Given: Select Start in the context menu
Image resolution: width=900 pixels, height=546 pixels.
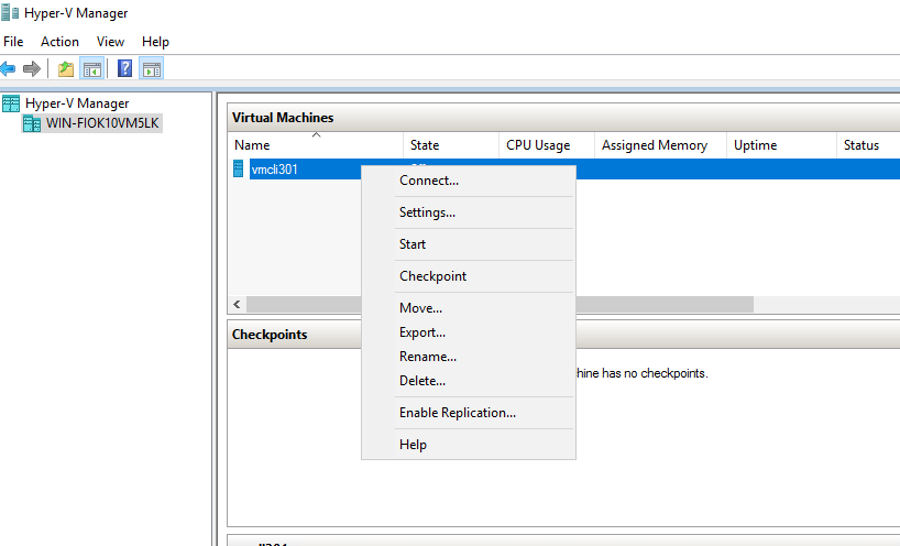Looking at the screenshot, I should (468, 245).
